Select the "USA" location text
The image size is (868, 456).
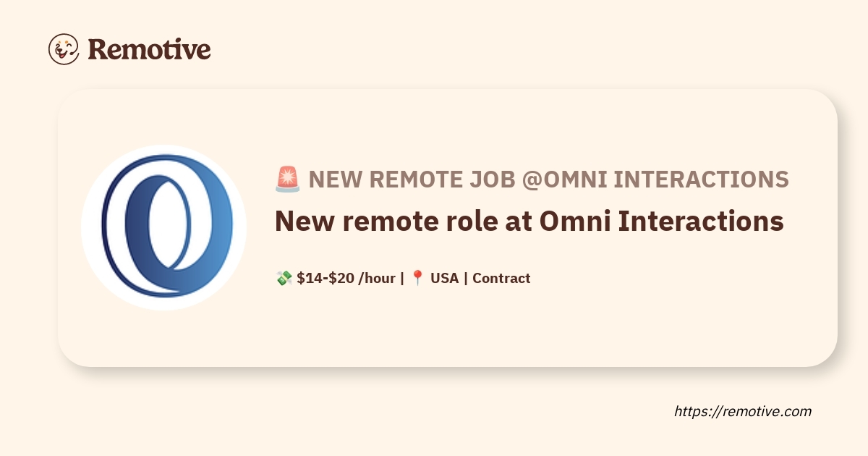point(444,278)
